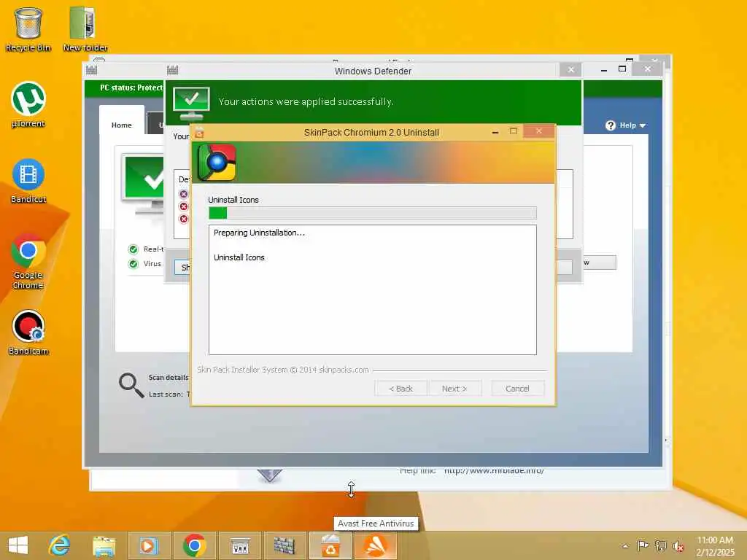Image resolution: width=747 pixels, height=560 pixels.
Task: Close the Windows Defender actions dialog
Action: point(570,71)
